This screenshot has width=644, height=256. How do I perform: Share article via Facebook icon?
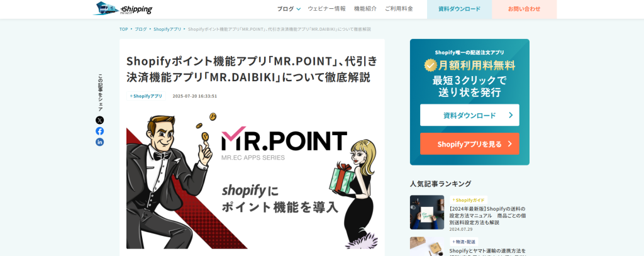(x=100, y=131)
